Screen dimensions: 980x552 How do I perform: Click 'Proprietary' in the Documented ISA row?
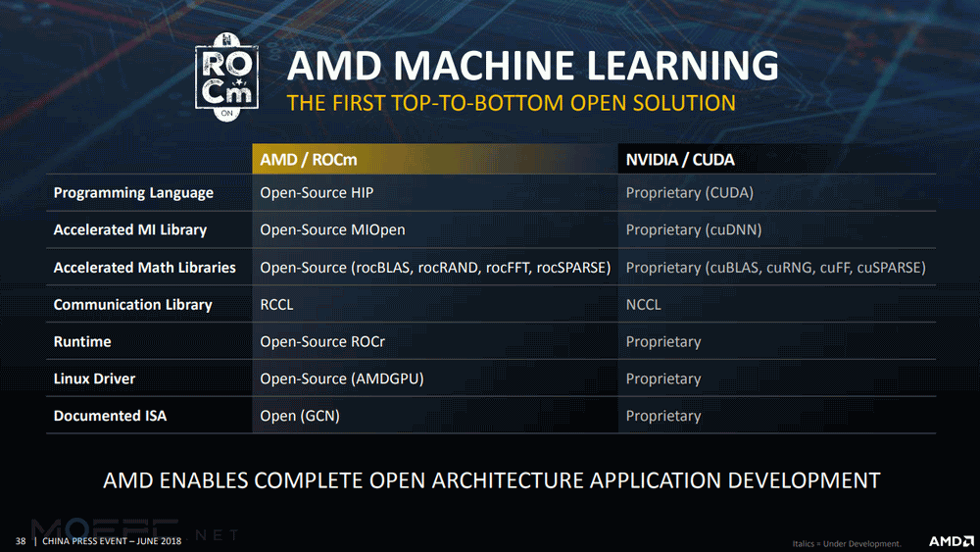663,417
